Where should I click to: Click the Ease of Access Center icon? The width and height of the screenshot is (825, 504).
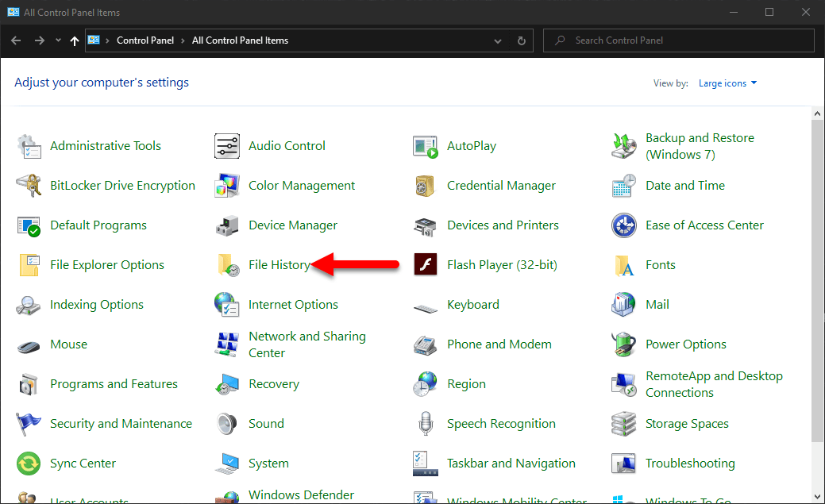[x=624, y=225]
